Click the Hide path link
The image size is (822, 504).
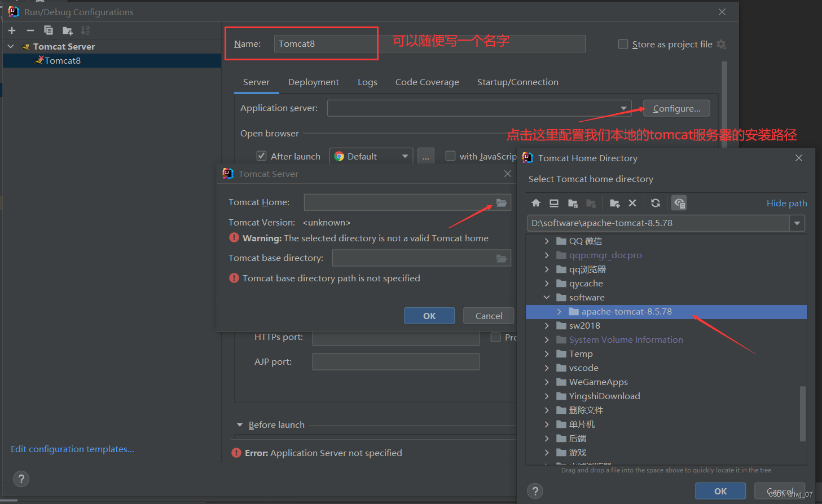pyautogui.click(x=786, y=203)
